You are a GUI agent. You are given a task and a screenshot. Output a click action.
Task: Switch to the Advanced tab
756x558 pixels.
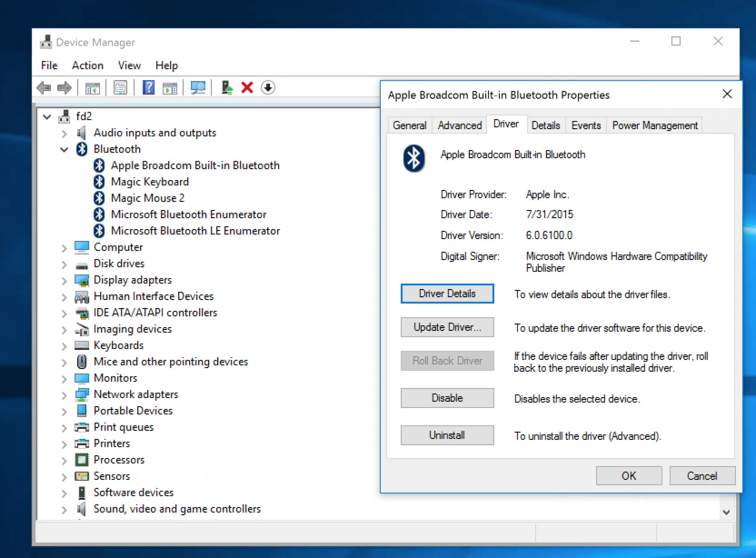click(x=460, y=125)
